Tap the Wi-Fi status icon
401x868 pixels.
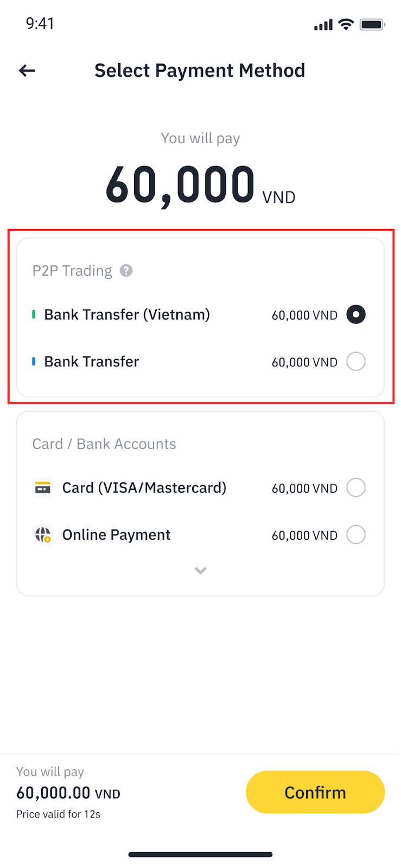click(346, 24)
